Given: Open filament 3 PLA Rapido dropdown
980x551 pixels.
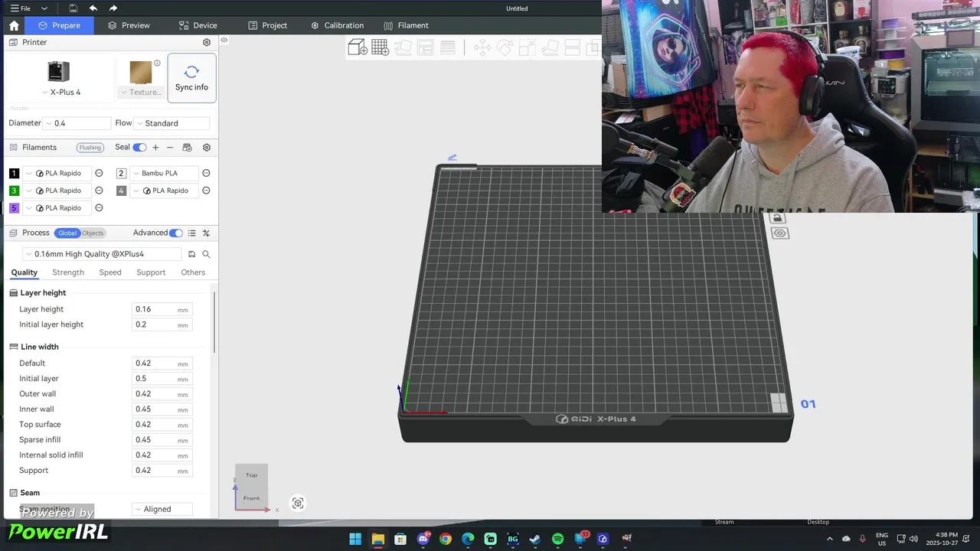Looking at the screenshot, I should coord(57,191).
